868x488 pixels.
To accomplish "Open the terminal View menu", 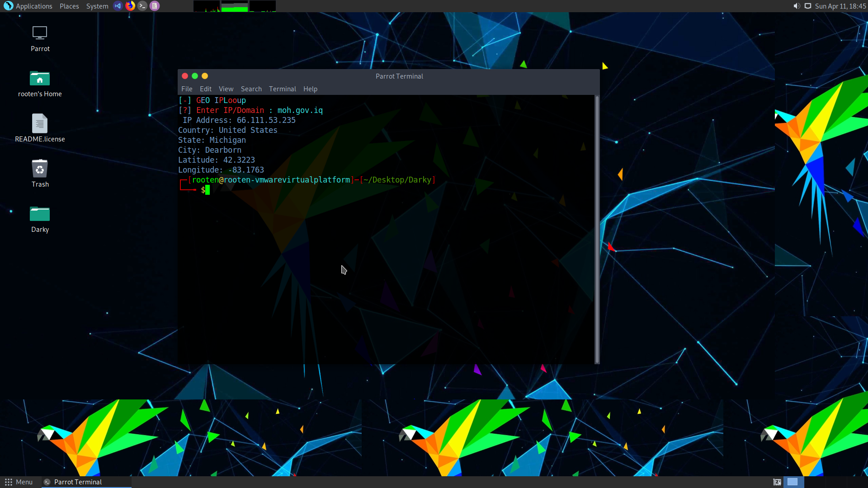I will [x=226, y=89].
